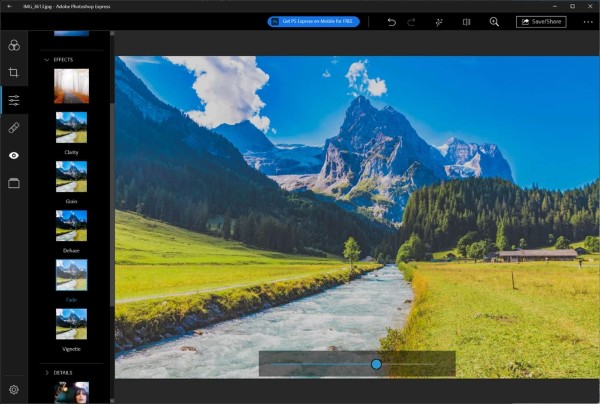This screenshot has height=404, width=600.
Task: Expand the Details section
Action: (x=47, y=372)
